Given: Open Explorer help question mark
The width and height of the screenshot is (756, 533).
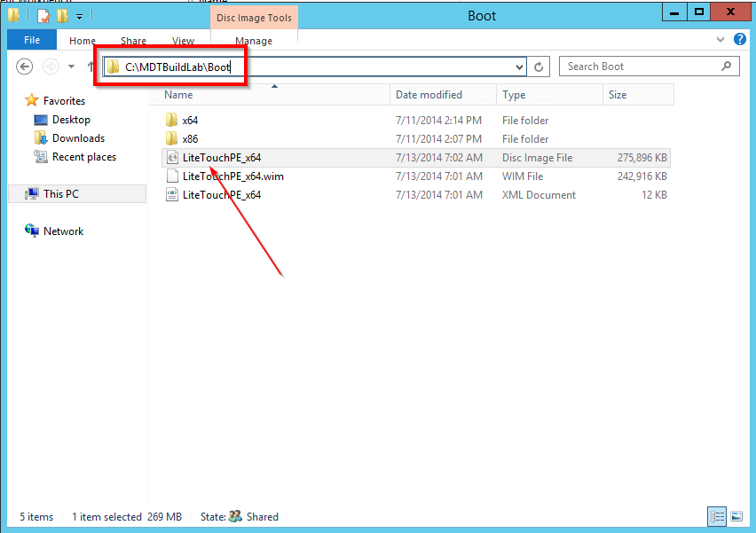Looking at the screenshot, I should (x=740, y=39).
